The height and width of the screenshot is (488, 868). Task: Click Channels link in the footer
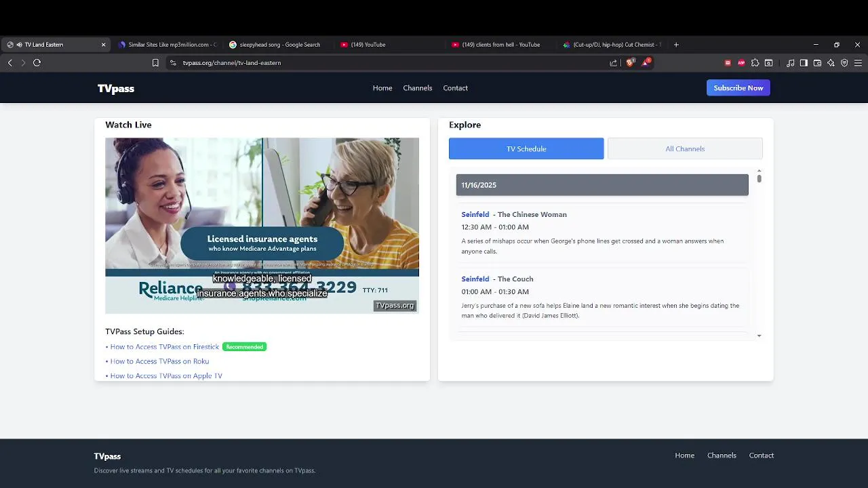(x=722, y=455)
